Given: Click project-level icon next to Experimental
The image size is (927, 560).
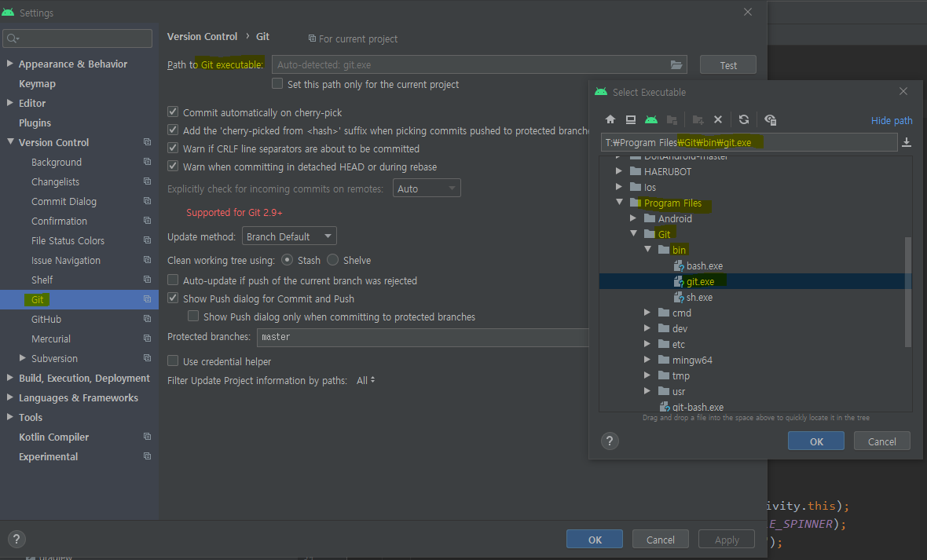Looking at the screenshot, I should (147, 456).
